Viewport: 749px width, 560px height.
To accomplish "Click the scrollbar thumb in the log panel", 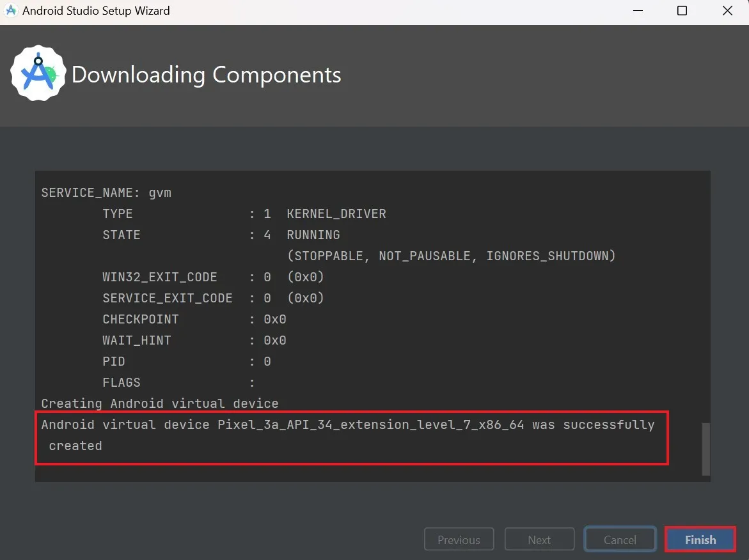I will tap(705, 447).
